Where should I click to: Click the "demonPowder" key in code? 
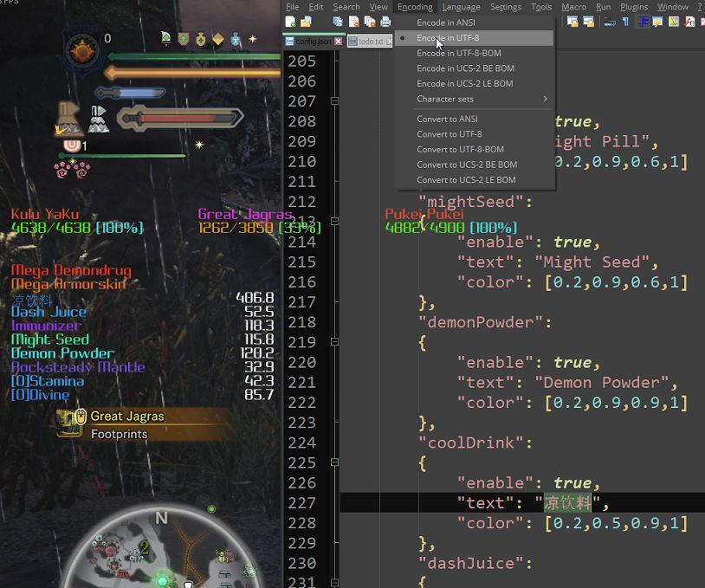tap(480, 322)
